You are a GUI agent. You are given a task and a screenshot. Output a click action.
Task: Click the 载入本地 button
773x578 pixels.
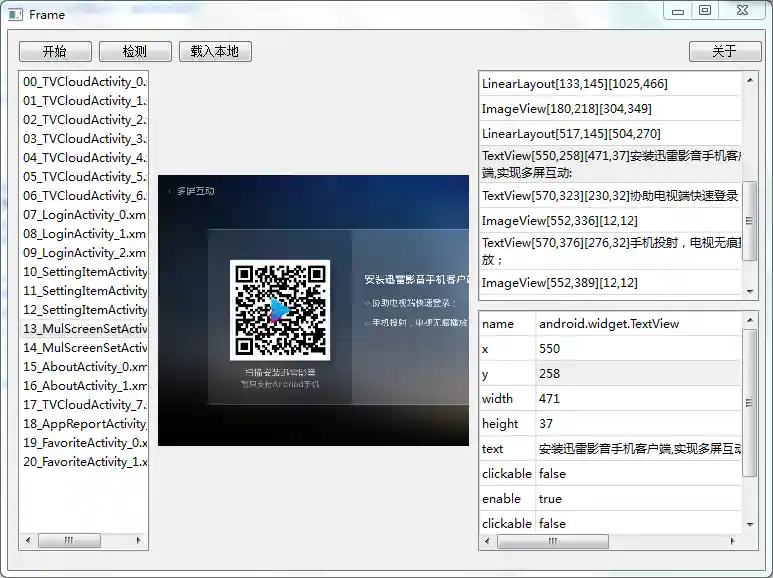click(215, 51)
